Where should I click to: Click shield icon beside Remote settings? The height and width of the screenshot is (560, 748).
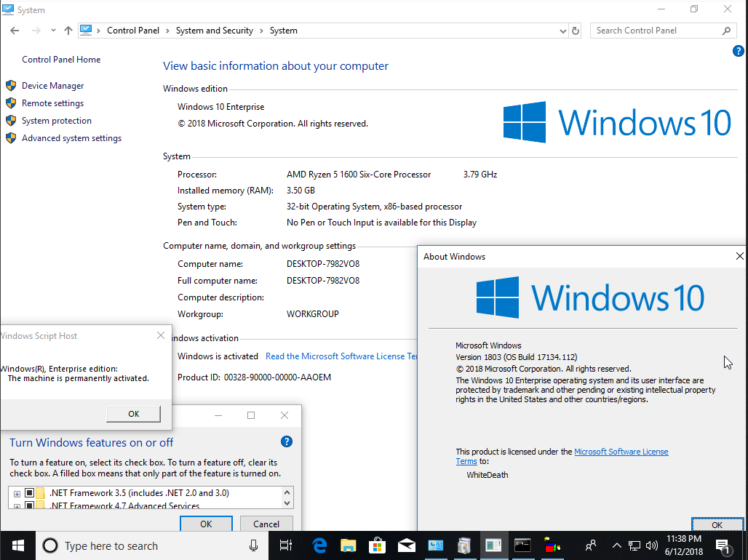click(11, 103)
